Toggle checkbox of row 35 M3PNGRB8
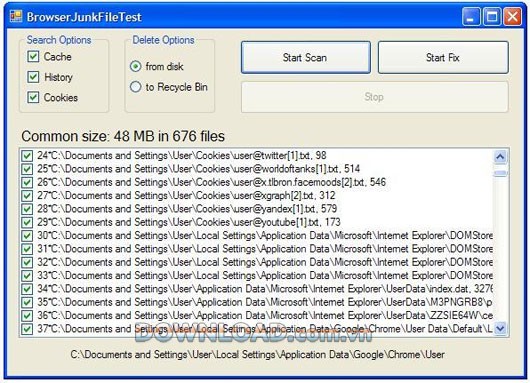The width and height of the screenshot is (530, 383). [x=27, y=302]
